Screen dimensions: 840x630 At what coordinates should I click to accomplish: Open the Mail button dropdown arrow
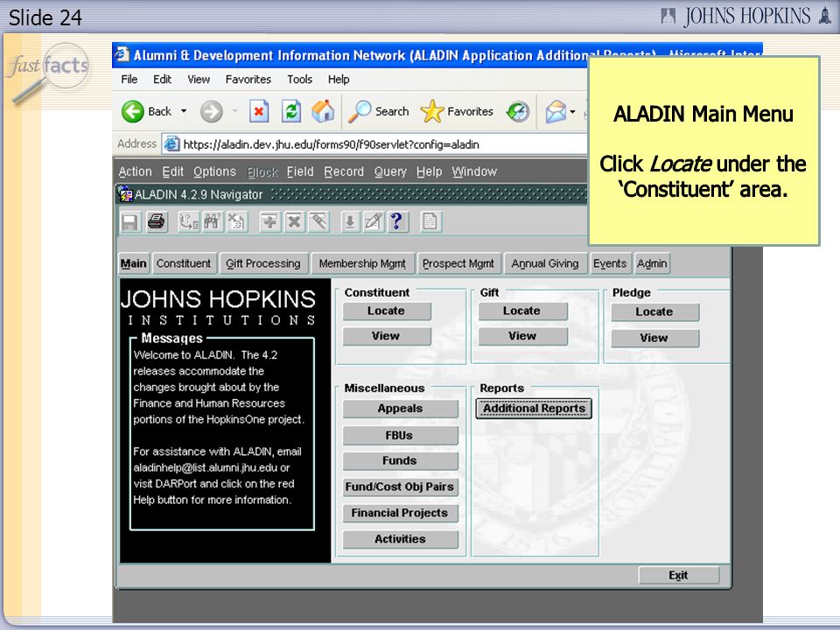[x=572, y=111]
